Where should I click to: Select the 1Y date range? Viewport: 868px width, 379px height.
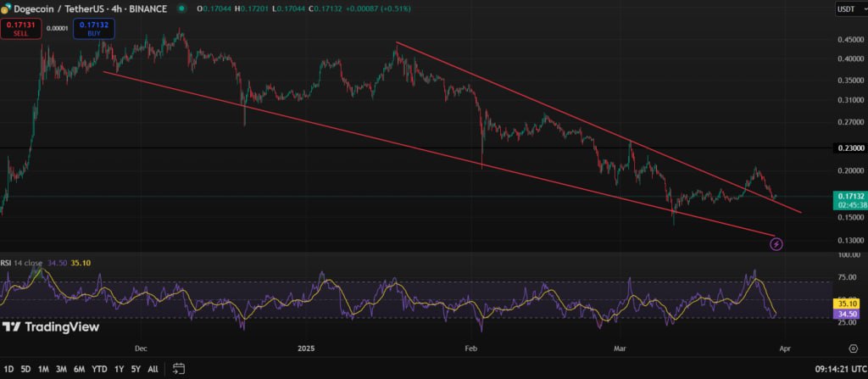[119, 369]
